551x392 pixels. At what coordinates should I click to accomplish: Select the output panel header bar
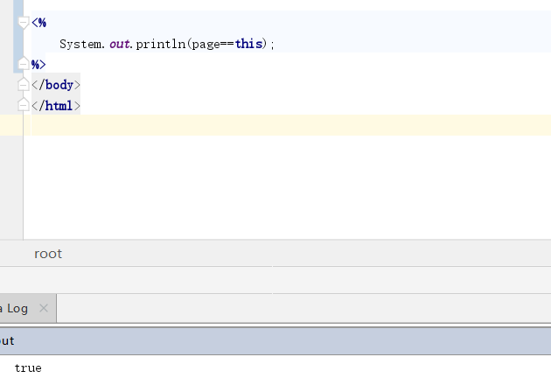click(275, 340)
